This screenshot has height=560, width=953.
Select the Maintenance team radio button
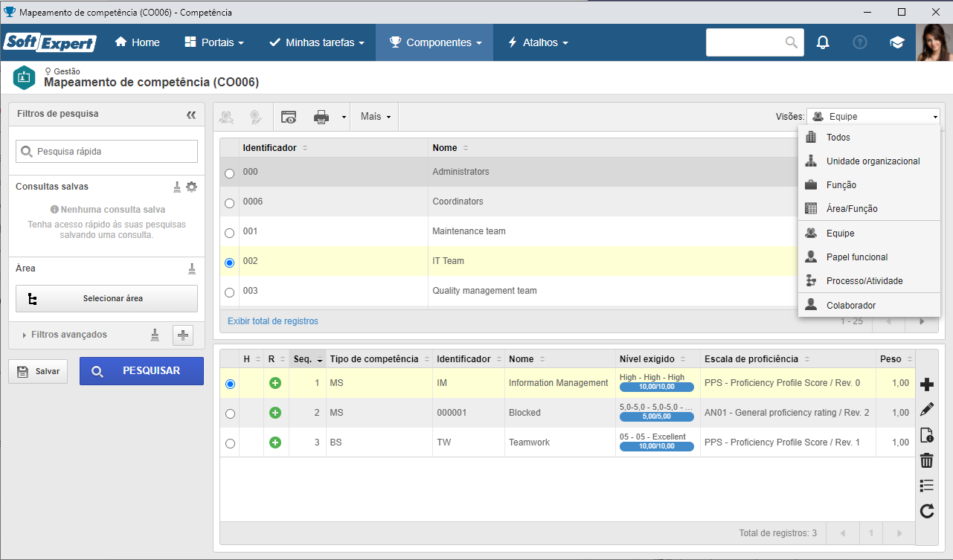coord(229,233)
